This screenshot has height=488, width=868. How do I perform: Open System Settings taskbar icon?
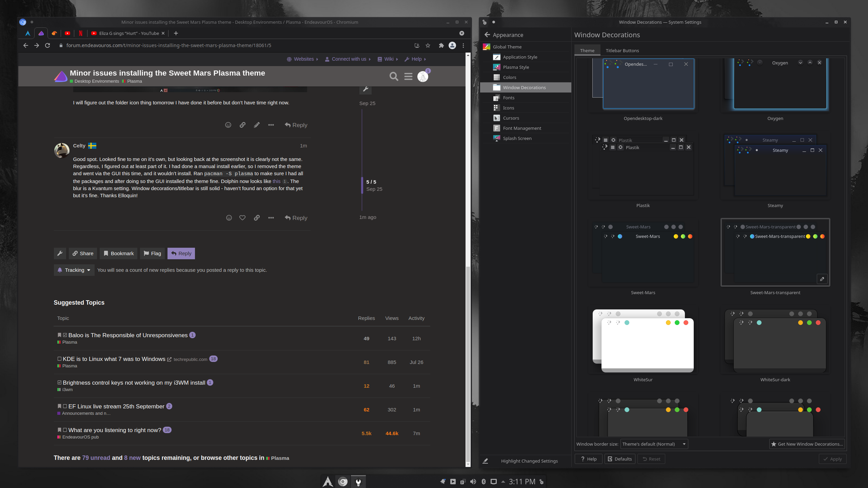point(358,482)
